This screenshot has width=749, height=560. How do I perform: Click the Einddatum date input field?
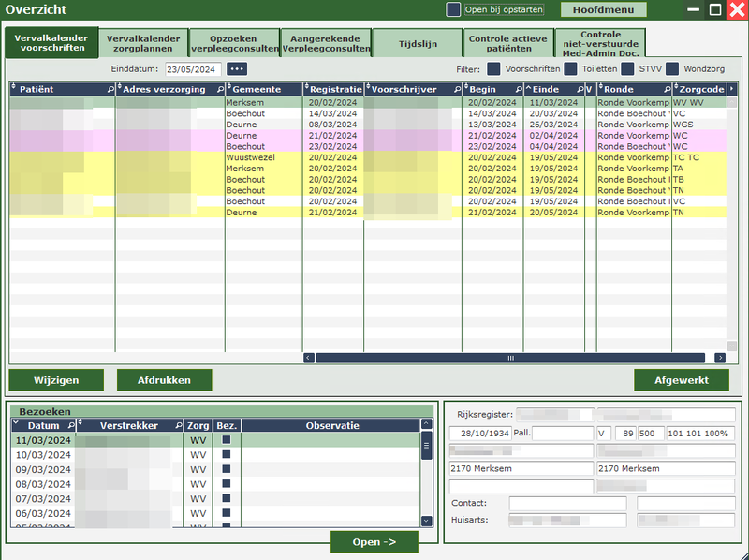pos(193,69)
